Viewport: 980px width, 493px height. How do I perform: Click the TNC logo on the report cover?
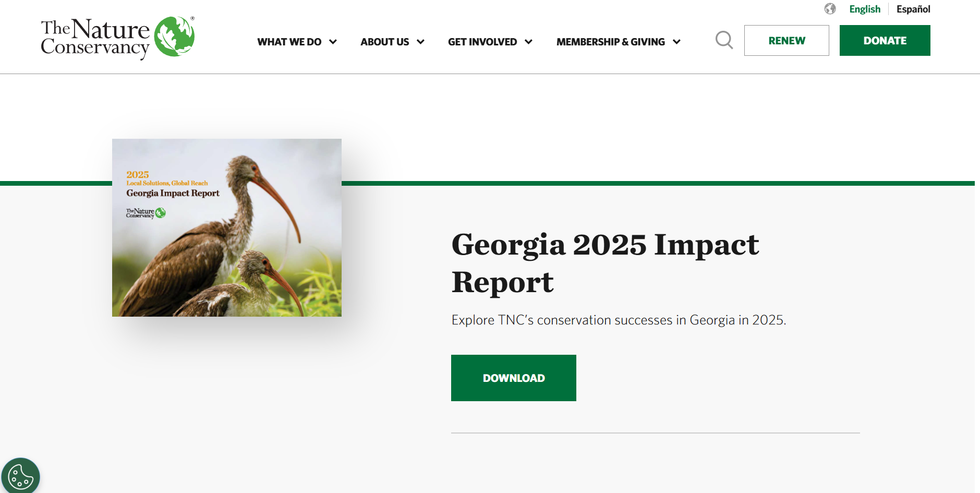[x=145, y=213]
